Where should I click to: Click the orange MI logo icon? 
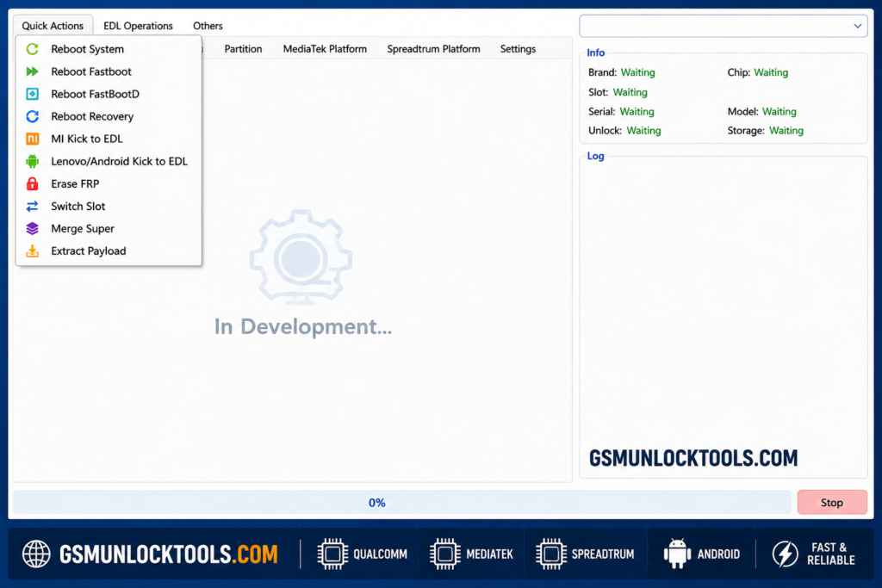(33, 139)
